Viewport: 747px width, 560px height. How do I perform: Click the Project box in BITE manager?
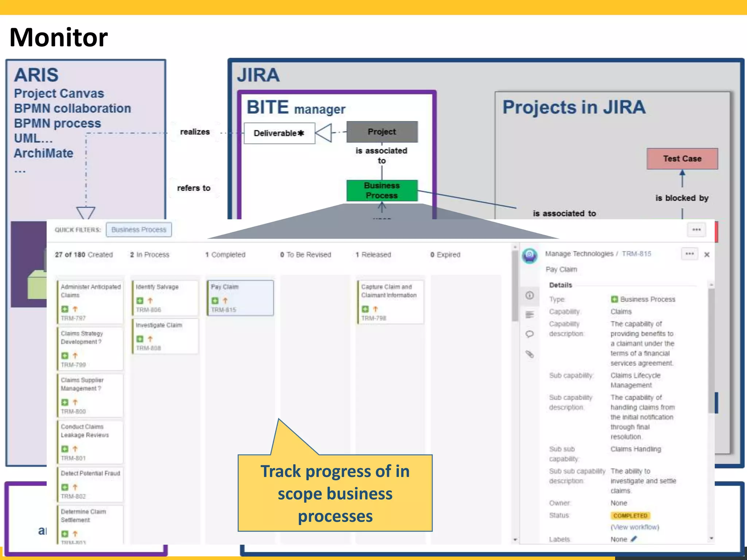click(x=382, y=132)
